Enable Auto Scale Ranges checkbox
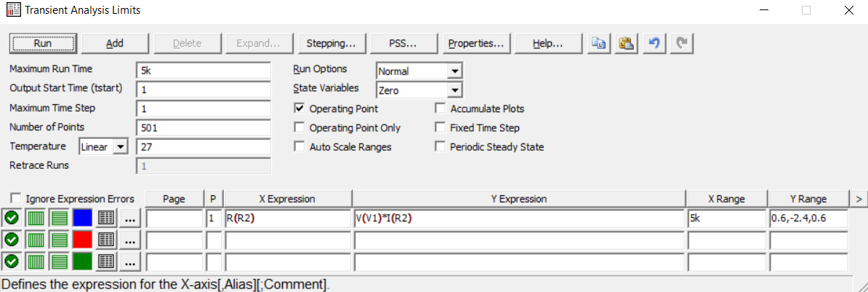Screen dimensions: 868x292 (300, 146)
